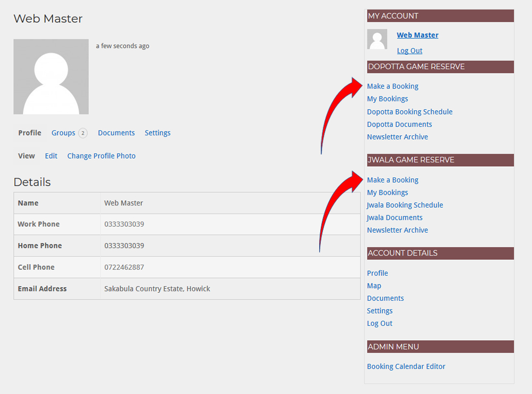Click the groups count badge
This screenshot has height=394, width=532.
pyautogui.click(x=83, y=133)
